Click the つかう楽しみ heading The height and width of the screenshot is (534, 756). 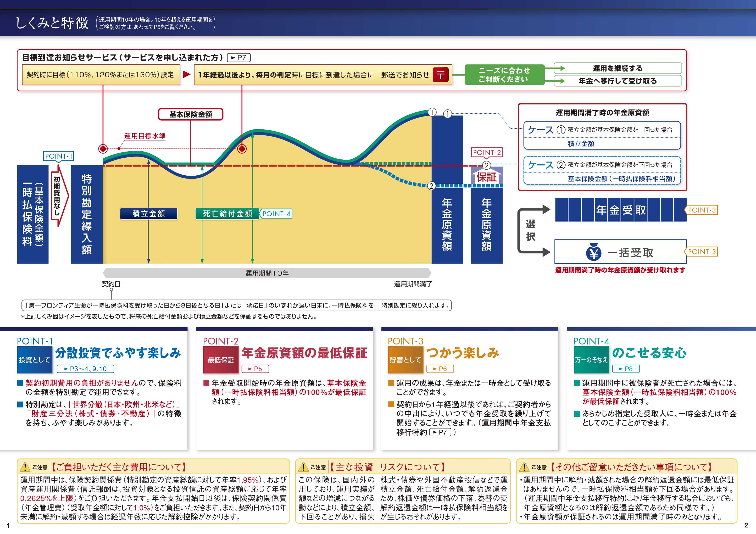[x=463, y=353]
